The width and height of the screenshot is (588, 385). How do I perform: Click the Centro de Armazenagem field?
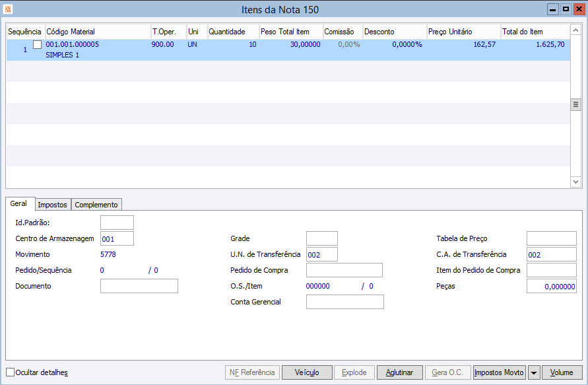pyautogui.click(x=117, y=238)
